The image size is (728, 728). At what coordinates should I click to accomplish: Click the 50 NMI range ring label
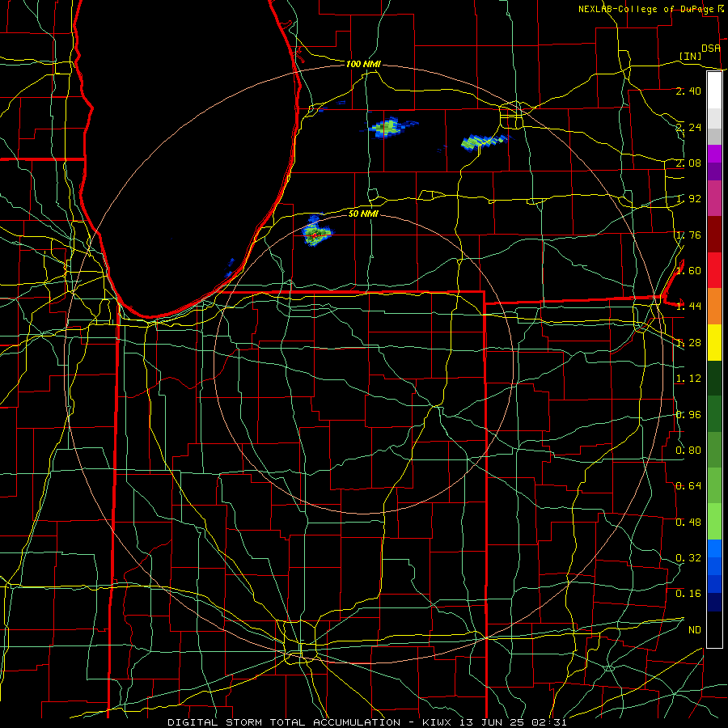click(x=363, y=214)
